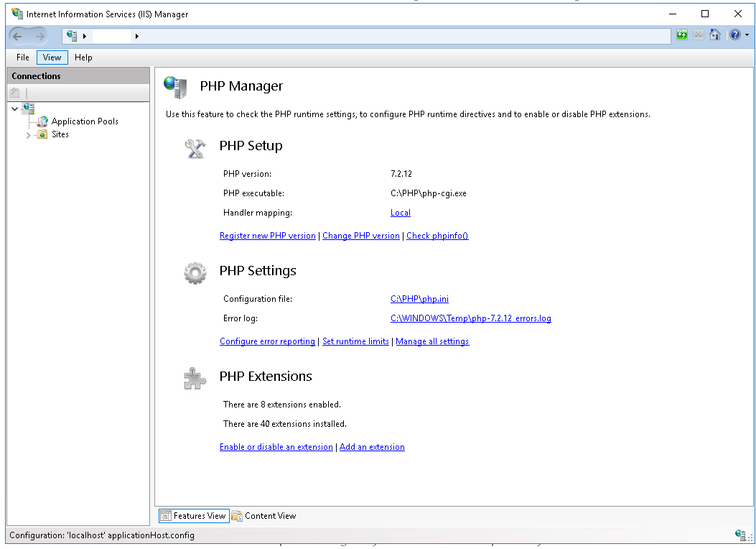Open the help icon's dropdown arrow
Screen dimensions: 756x549
(x=747, y=34)
